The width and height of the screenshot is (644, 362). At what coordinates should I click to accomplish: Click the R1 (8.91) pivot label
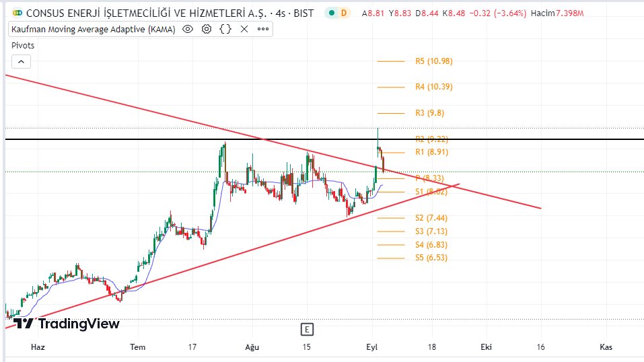tap(431, 152)
